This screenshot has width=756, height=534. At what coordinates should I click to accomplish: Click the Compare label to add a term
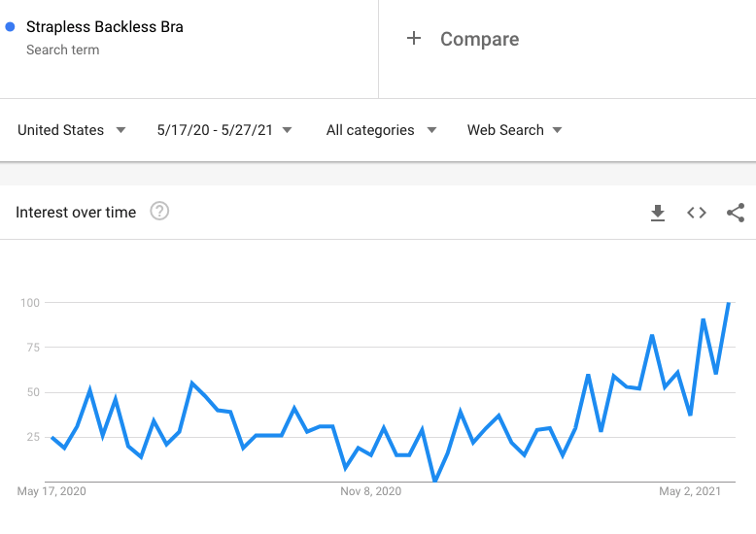(x=479, y=39)
